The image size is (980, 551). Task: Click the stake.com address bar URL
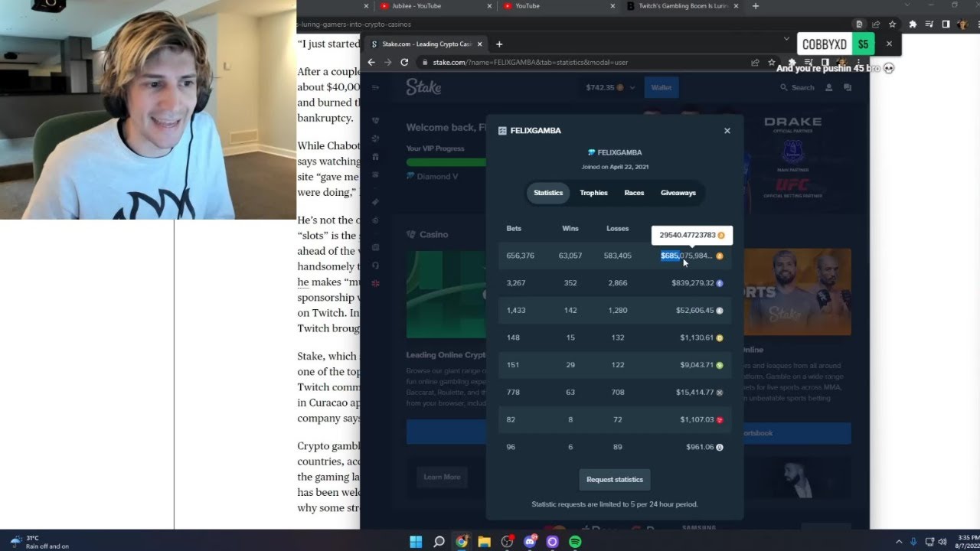(530, 62)
